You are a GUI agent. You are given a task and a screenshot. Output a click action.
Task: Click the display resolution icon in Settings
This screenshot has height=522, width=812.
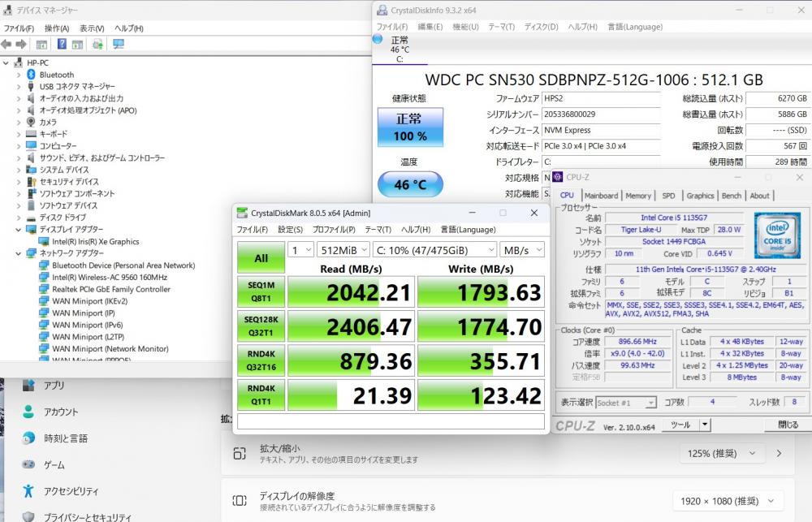click(x=240, y=501)
